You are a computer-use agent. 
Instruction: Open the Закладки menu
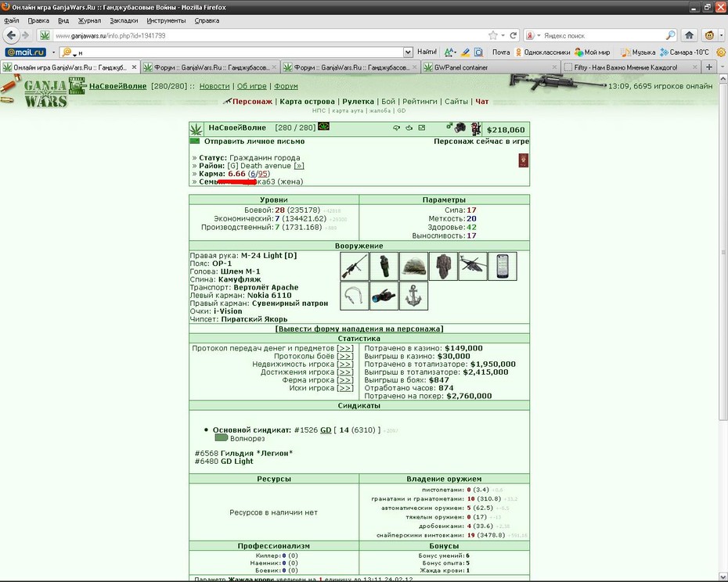pos(124,20)
